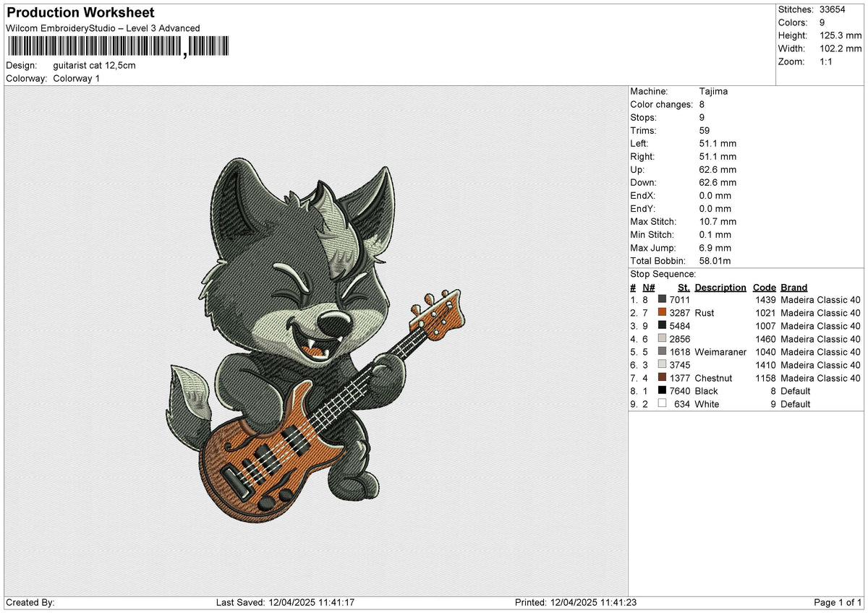
Task: Click the stitch count 634 for White
Action: pos(682,404)
